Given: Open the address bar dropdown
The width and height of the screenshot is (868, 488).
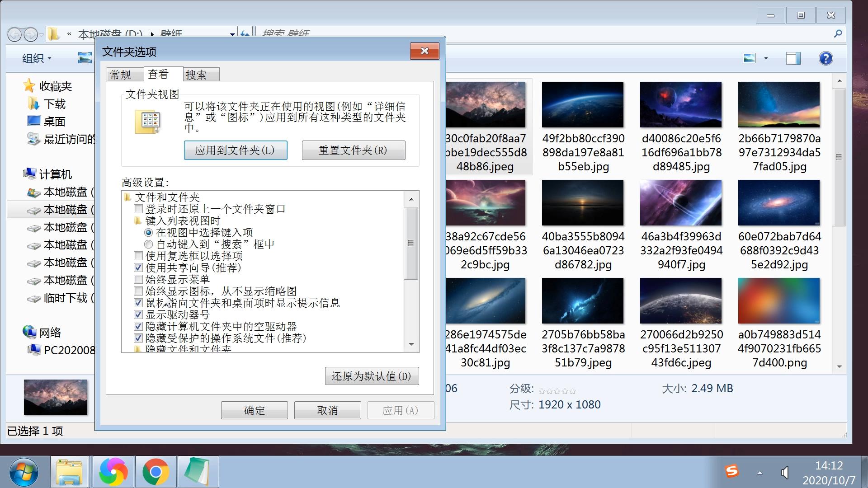Looking at the screenshot, I should pyautogui.click(x=232, y=34).
